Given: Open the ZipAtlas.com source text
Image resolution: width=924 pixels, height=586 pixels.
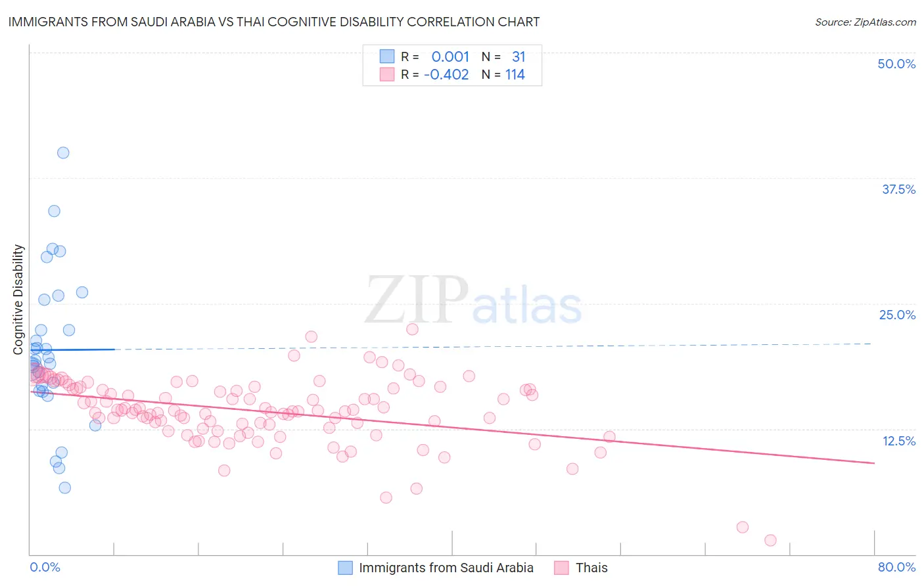Looking at the screenshot, I should click(x=866, y=22).
